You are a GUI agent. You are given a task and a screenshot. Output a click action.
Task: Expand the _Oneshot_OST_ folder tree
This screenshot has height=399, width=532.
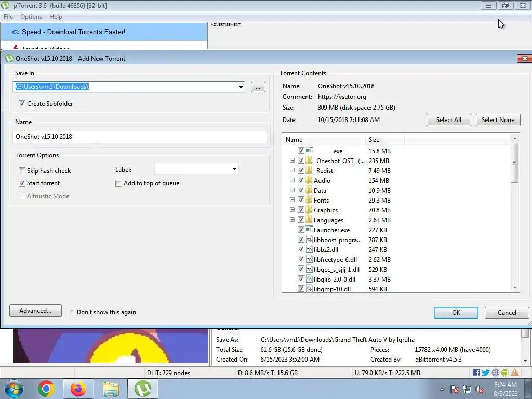tap(292, 160)
